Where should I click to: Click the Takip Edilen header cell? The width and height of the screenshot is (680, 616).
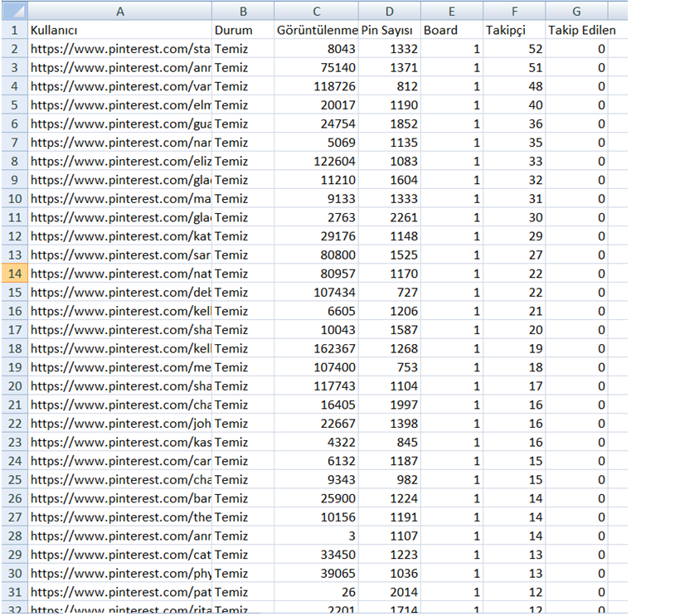coord(576,31)
